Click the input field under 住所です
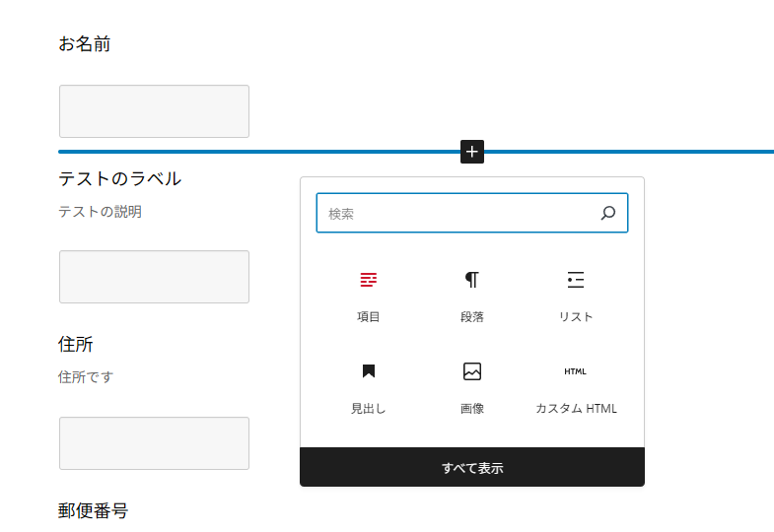The image size is (774, 532). pos(154,443)
